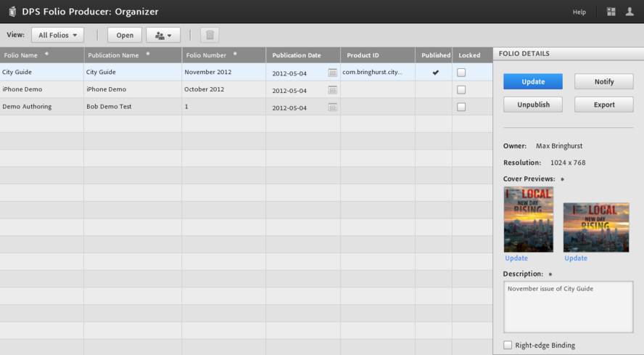This screenshot has height=355, width=644.
Task: Select the portrait cover preview thumbnail
Action: point(529,219)
